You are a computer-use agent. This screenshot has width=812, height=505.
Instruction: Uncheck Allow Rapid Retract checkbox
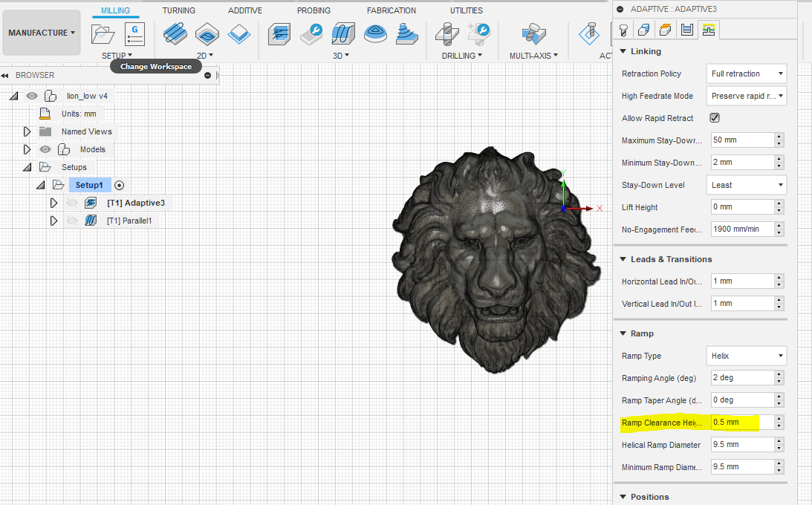715,118
